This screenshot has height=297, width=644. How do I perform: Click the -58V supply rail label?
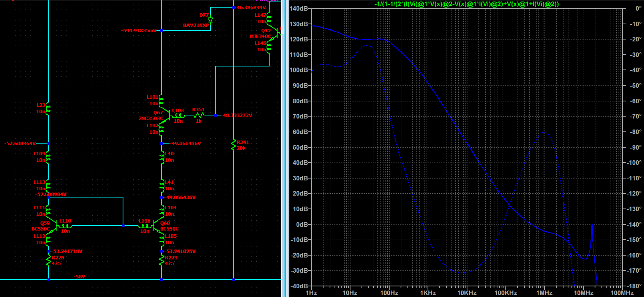(79, 276)
